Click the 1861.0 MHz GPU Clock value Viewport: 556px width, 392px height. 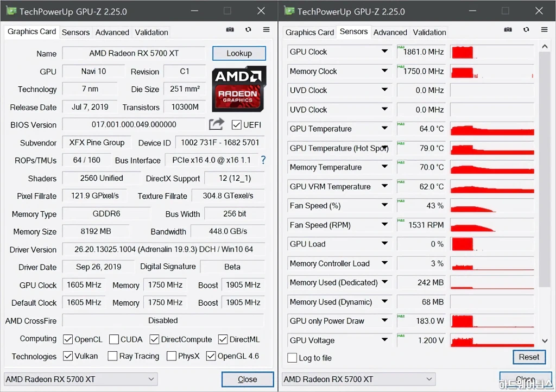(421, 52)
